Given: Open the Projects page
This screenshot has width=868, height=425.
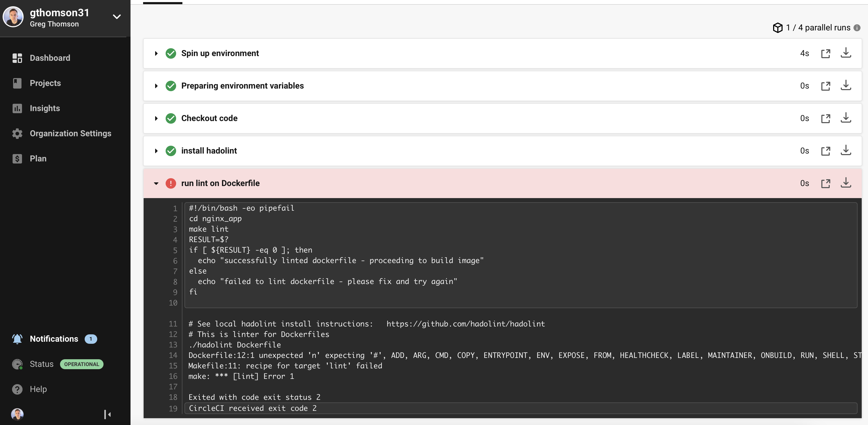Looking at the screenshot, I should [45, 83].
